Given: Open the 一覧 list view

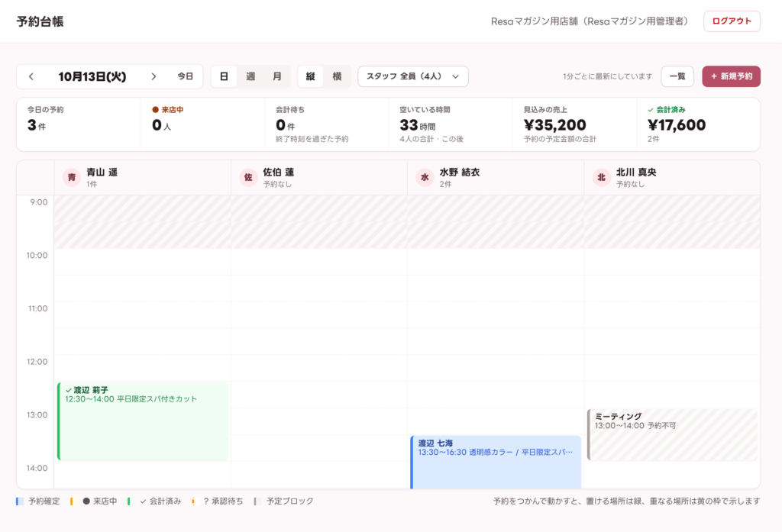Looking at the screenshot, I should coord(677,76).
